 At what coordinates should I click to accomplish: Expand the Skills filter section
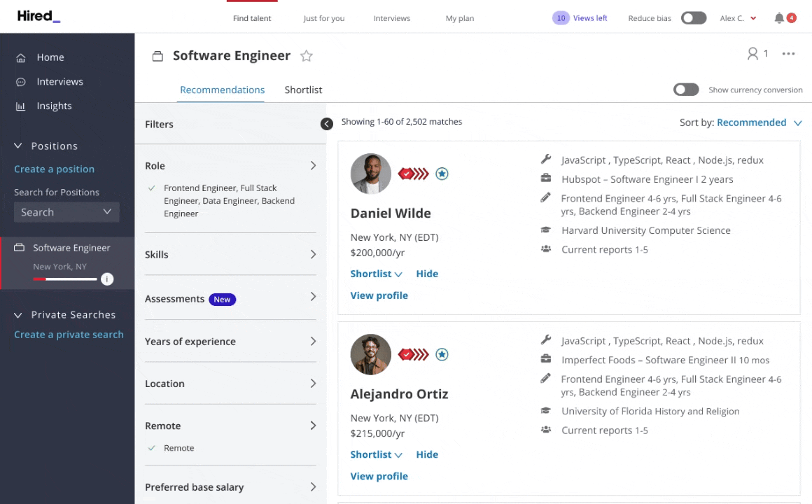click(x=230, y=255)
